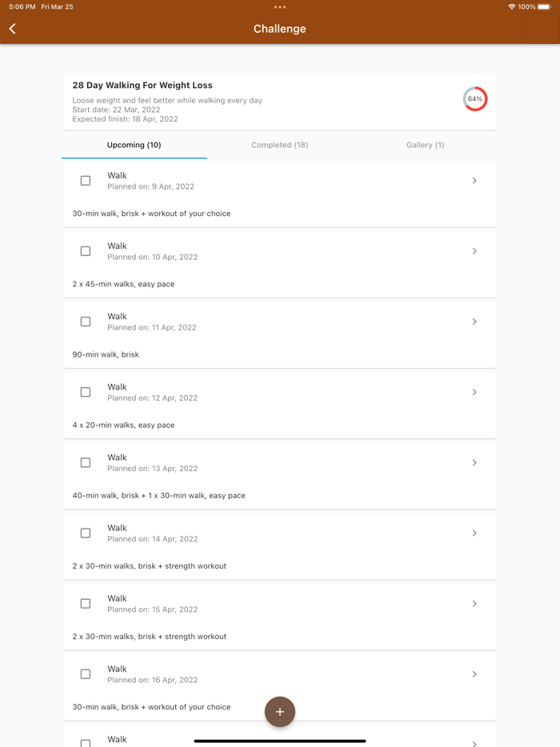Screen dimensions: 560x747
Task: Check off the 16 Apr walk
Action: pyautogui.click(x=86, y=674)
